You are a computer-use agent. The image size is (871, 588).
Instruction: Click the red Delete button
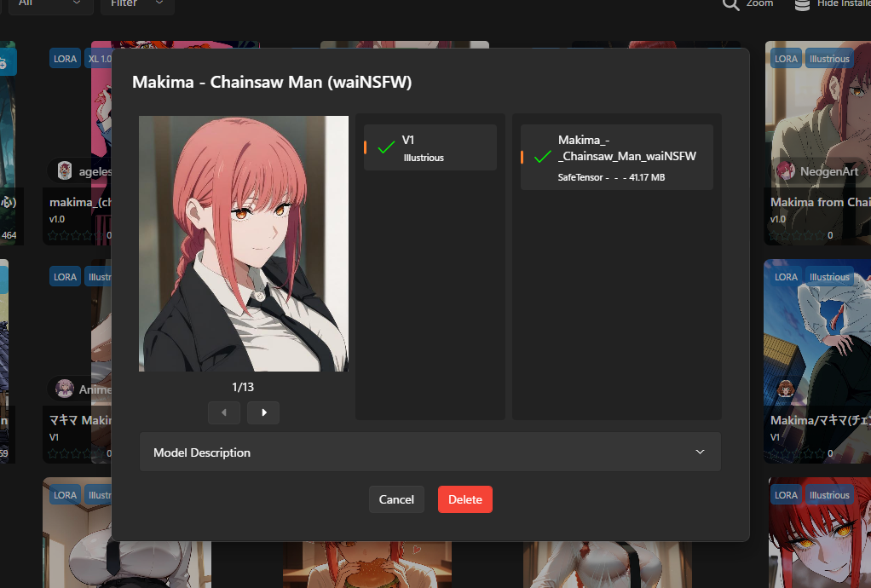[x=465, y=499]
